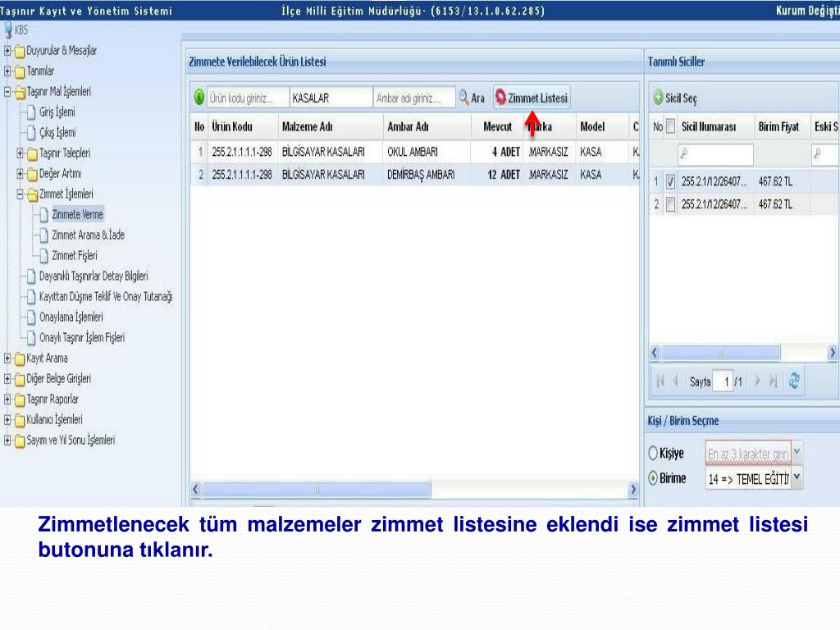Click the refresh icon in Tanımlı Siciller pager
This screenshot has width=840, height=630.
click(x=793, y=381)
